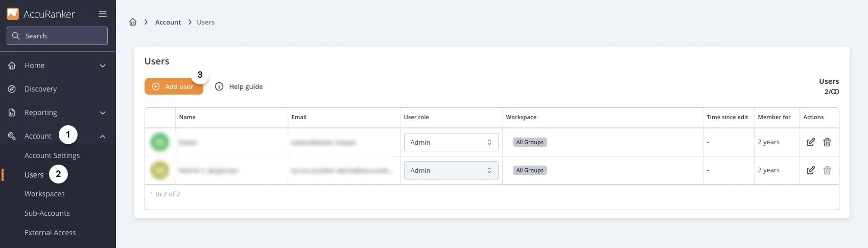Collapse sidebar with hamburger menu icon
The width and height of the screenshot is (868, 248).
point(103,14)
